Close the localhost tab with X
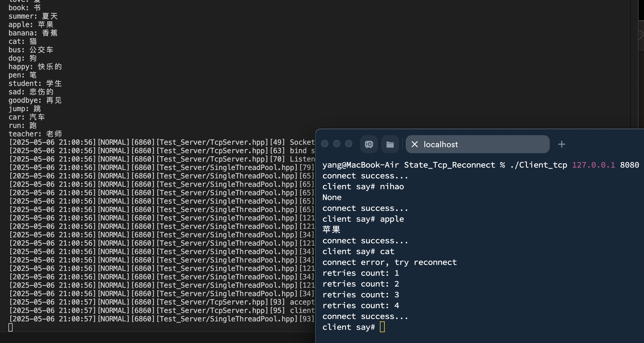The image size is (644, 343). [415, 144]
